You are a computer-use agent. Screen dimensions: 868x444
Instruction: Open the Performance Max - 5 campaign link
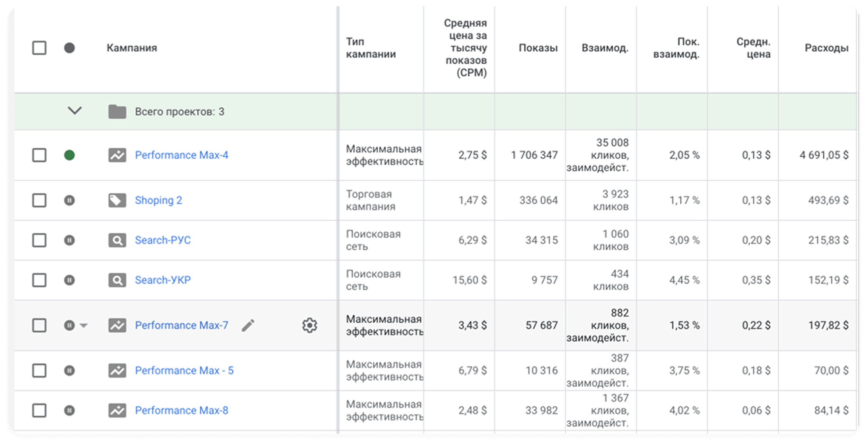tap(184, 371)
